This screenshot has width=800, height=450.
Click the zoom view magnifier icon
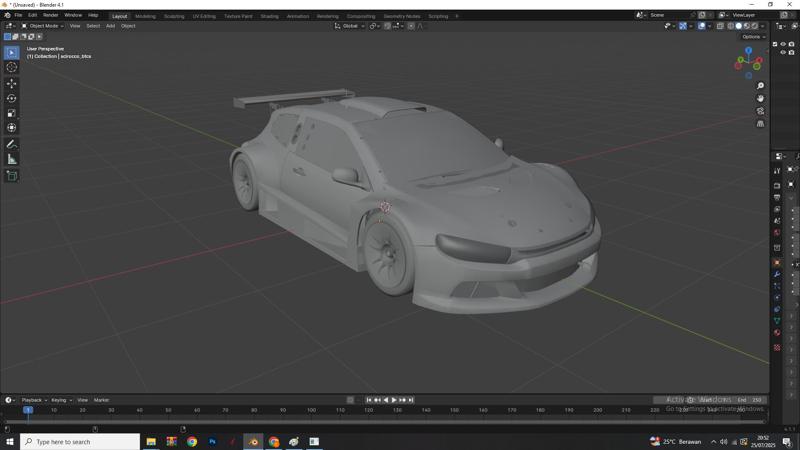[760, 86]
